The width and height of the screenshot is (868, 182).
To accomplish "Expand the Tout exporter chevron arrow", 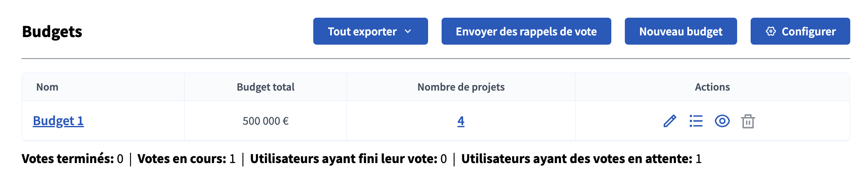I will 408,32.
